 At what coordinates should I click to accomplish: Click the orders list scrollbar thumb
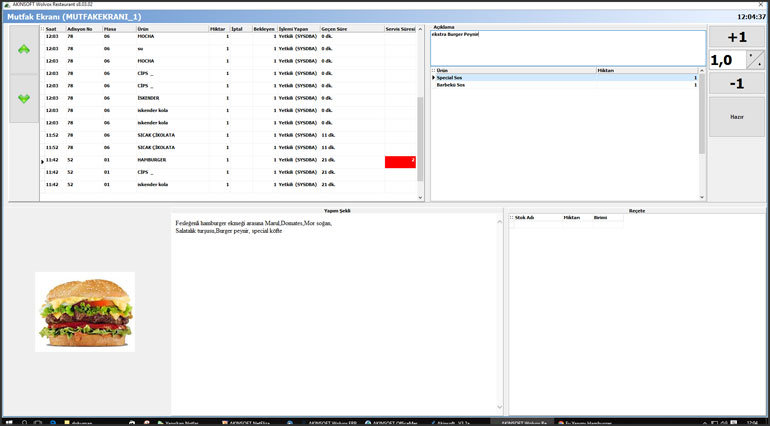(420, 139)
